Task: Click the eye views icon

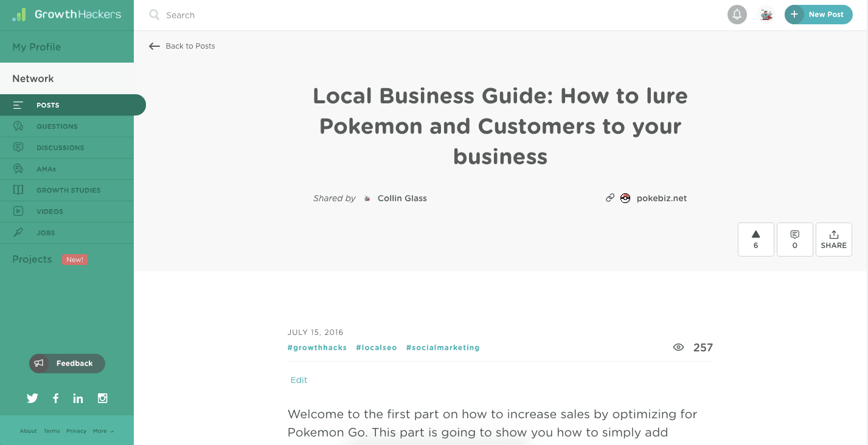Action: coord(679,347)
